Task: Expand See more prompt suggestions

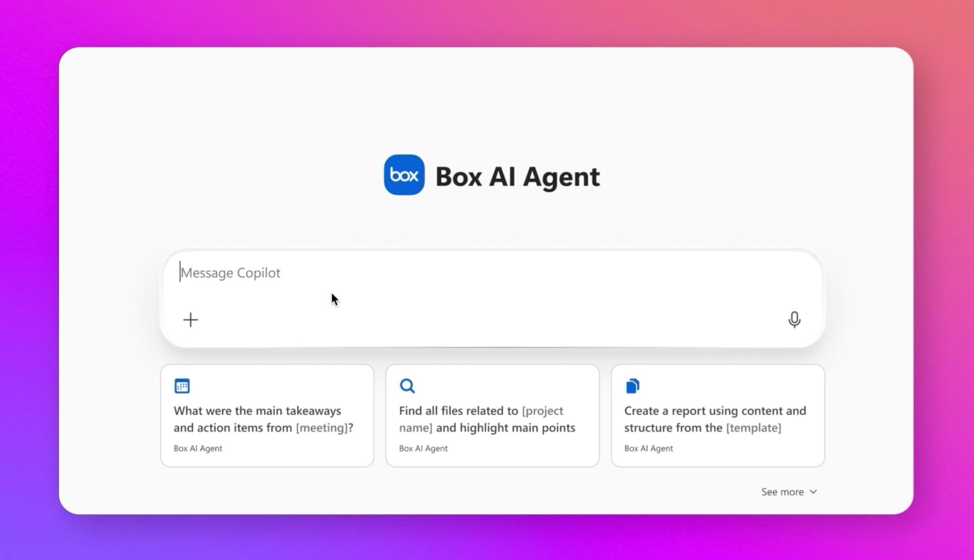Action: click(x=789, y=492)
